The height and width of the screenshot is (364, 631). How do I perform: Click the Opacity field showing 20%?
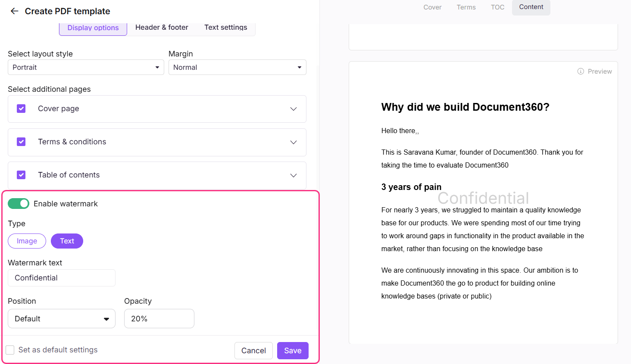tap(159, 319)
